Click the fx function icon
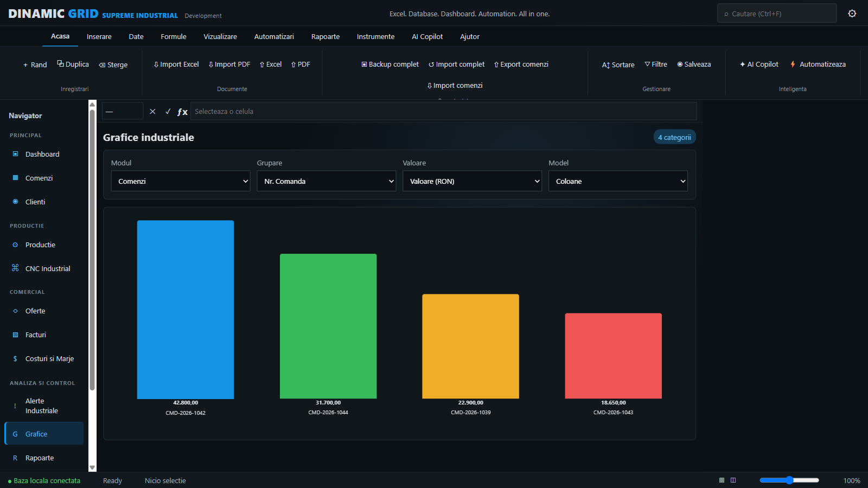Image resolution: width=868 pixels, height=488 pixels. coord(182,112)
